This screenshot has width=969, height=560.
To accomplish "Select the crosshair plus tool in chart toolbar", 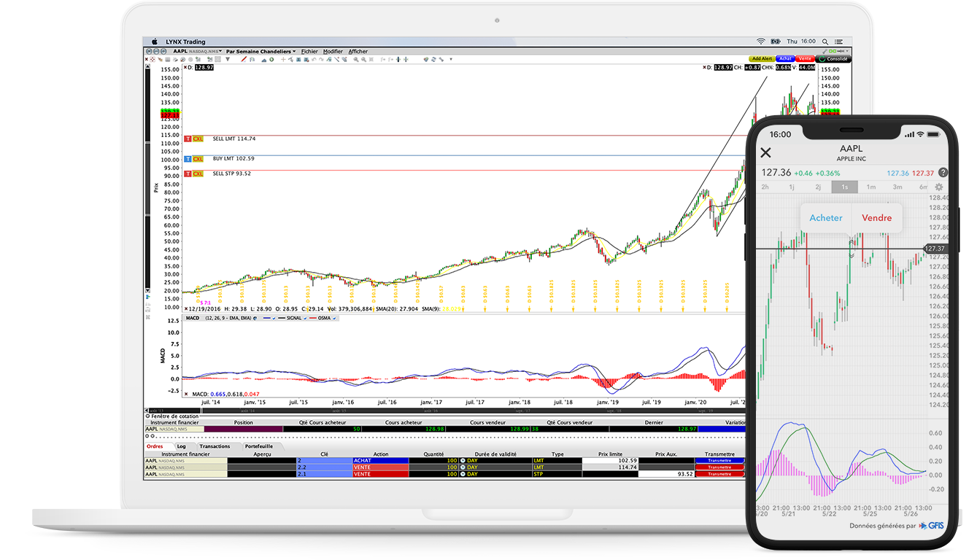I will [283, 59].
